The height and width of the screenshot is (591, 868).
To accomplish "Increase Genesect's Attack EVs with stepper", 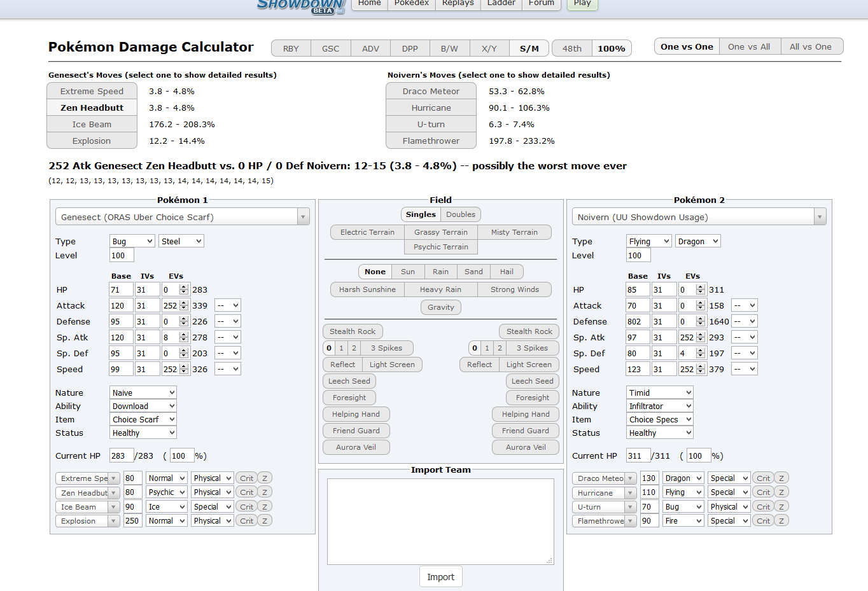I will tap(184, 303).
